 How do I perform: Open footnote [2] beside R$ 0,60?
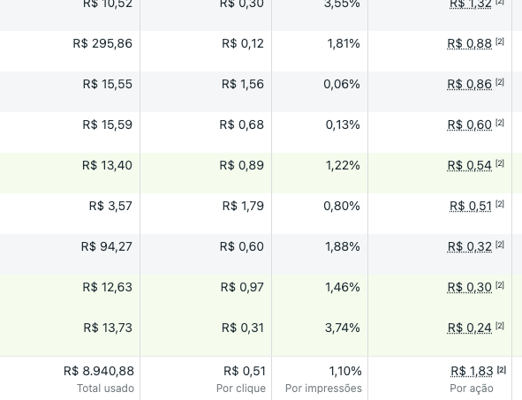point(500,123)
